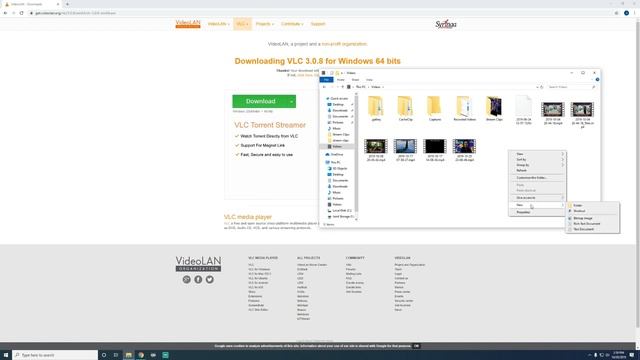Select Local Disk (C:) in the navigation pane
This screenshot has width=640, height=360.
340,211
